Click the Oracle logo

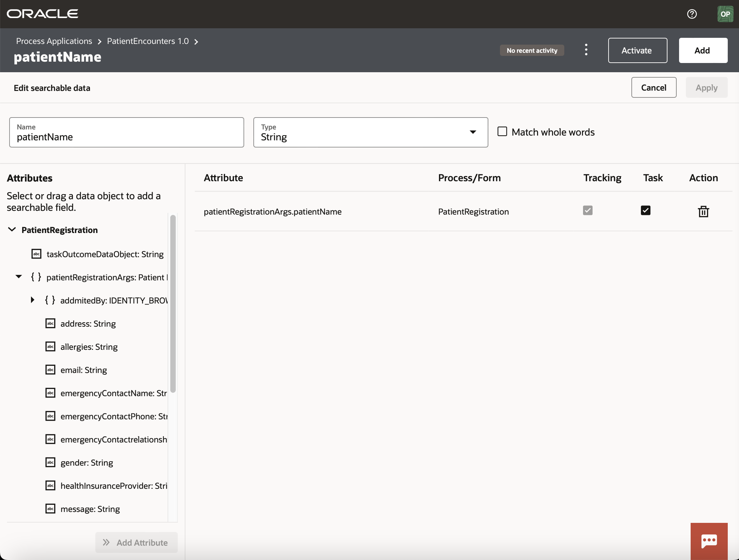tap(42, 14)
